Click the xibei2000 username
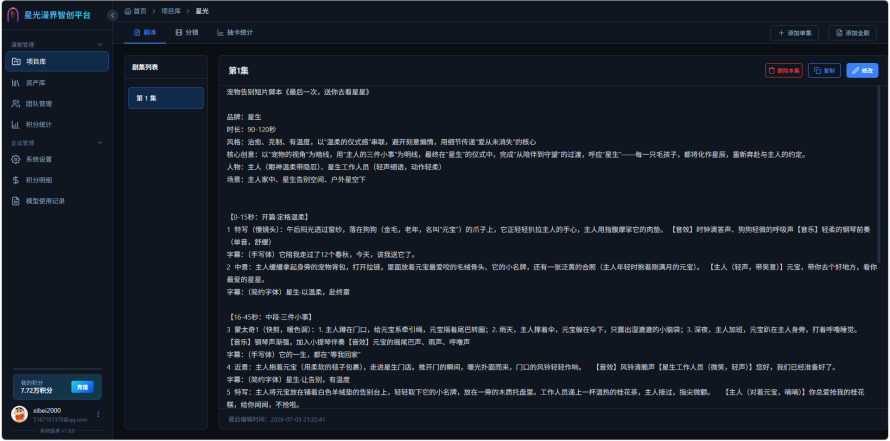The width and height of the screenshot is (890, 441). click(47, 410)
